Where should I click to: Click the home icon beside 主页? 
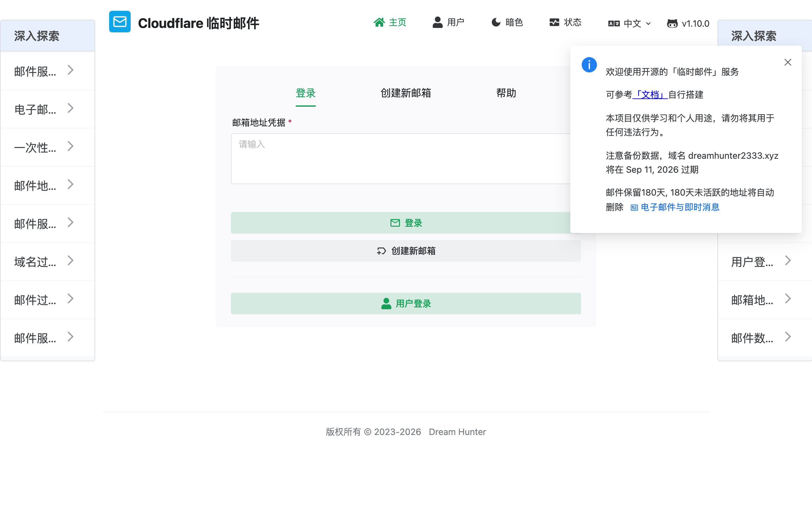click(x=379, y=22)
